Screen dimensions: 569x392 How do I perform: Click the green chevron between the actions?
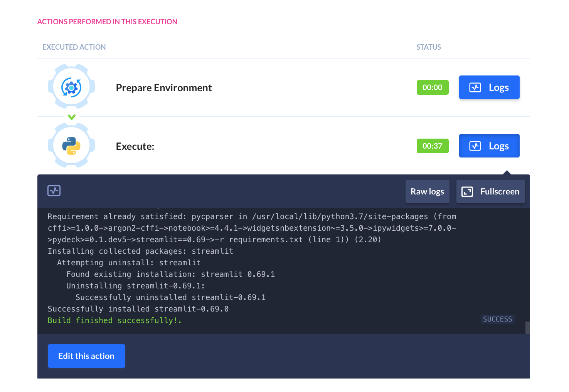(72, 117)
